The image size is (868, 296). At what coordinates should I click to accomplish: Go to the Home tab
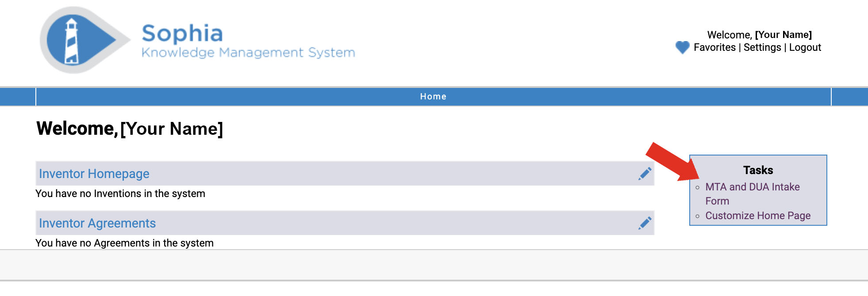point(433,97)
